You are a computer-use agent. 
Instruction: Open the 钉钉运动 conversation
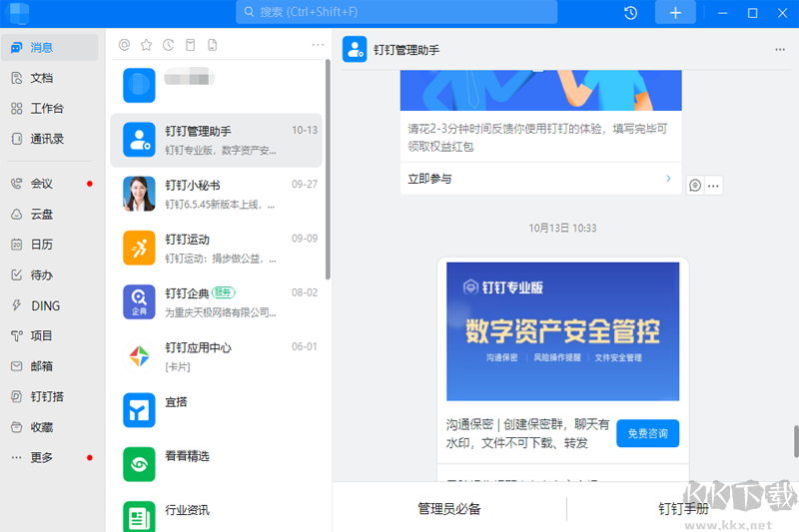pos(217,248)
